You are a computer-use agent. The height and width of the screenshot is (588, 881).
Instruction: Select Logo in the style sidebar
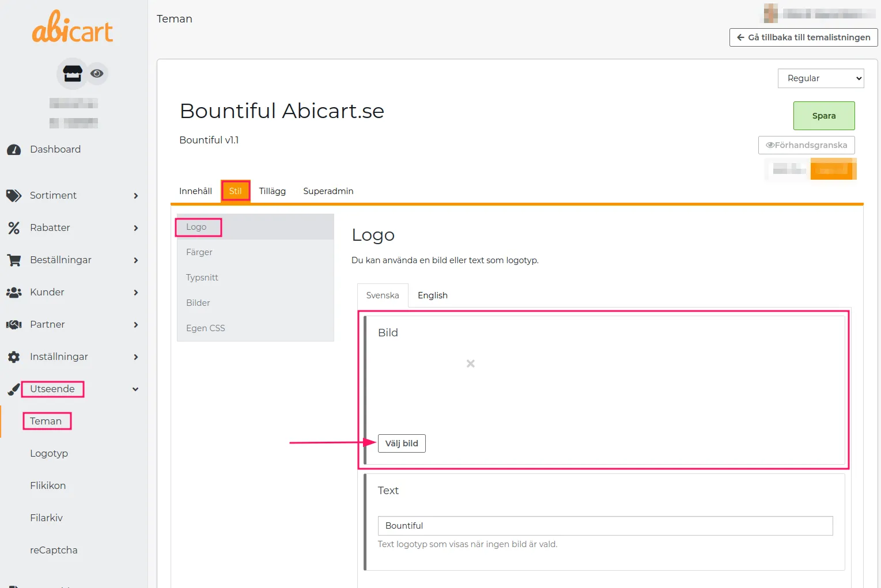(255, 227)
